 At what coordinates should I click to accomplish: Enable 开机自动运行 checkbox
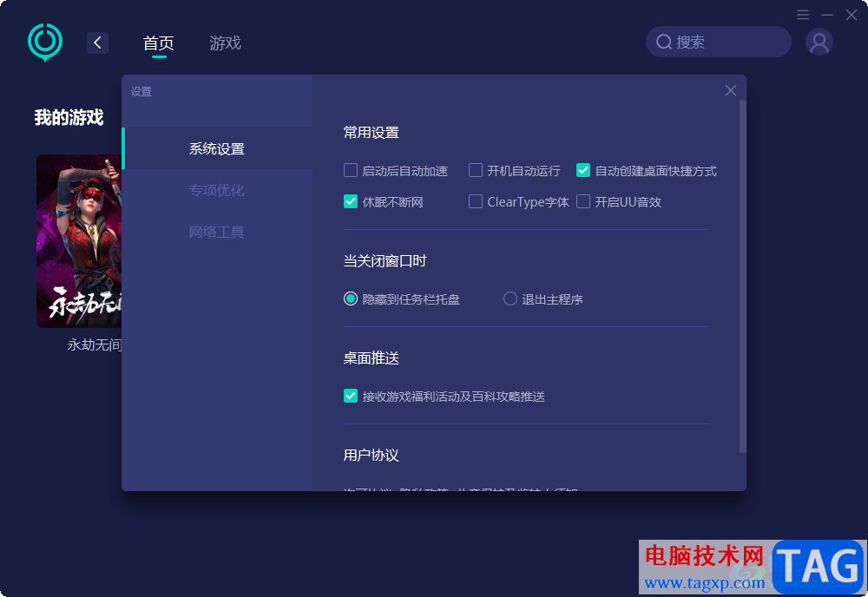476,170
